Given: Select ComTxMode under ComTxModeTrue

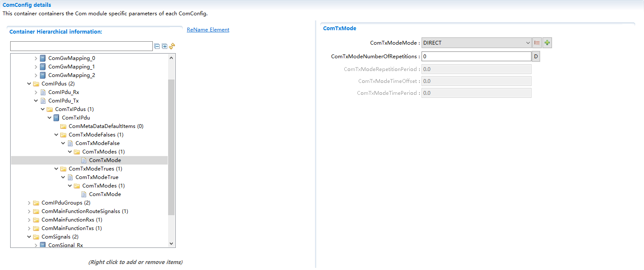Looking at the screenshot, I should point(105,194).
